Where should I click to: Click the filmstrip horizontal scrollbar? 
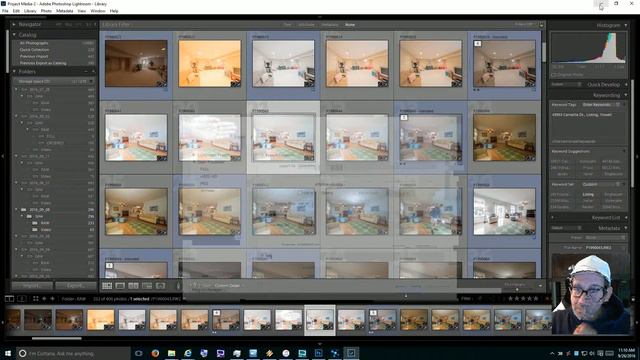[x=57, y=338]
